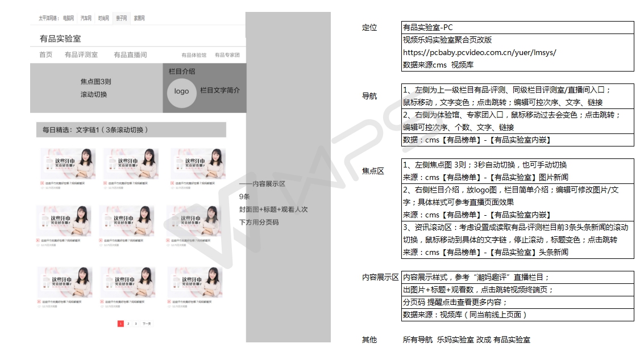Viewport: 644px width, 356px height.
Task: Select 汽车网 in the top network bar
Action: click(86, 19)
